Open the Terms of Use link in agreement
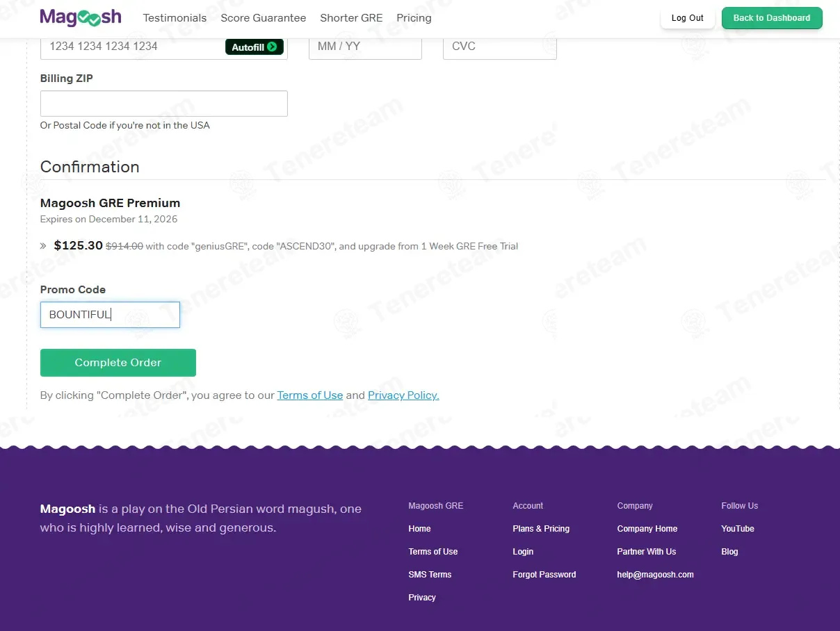840x631 pixels. point(310,395)
